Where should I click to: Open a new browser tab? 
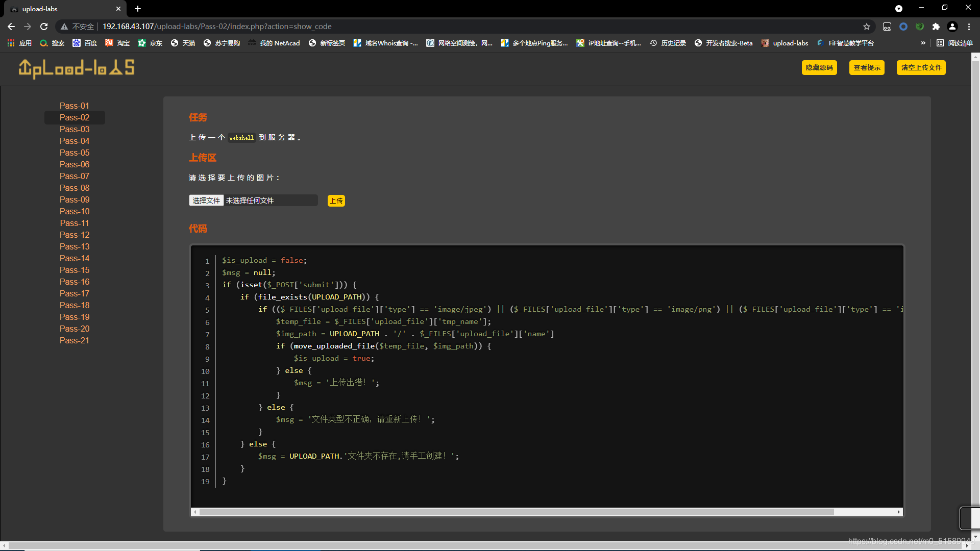[x=138, y=9]
